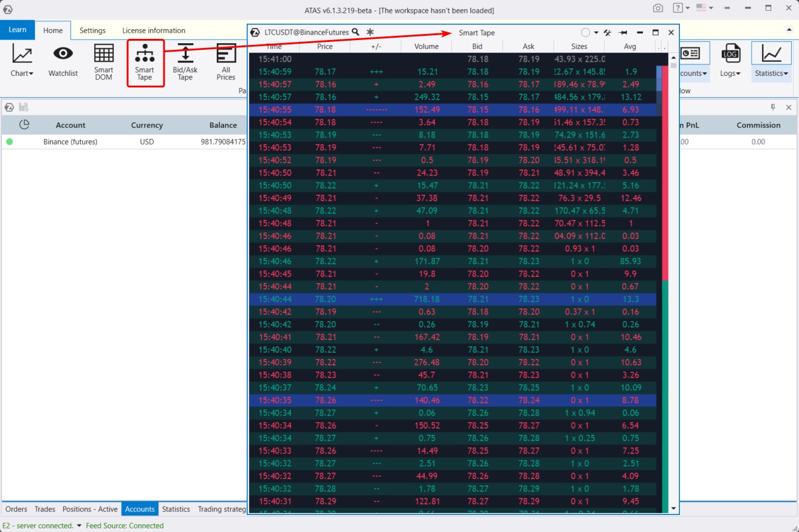Open the Bid/Ask Tape module
Image resolution: width=799 pixels, height=532 pixels.
185,62
